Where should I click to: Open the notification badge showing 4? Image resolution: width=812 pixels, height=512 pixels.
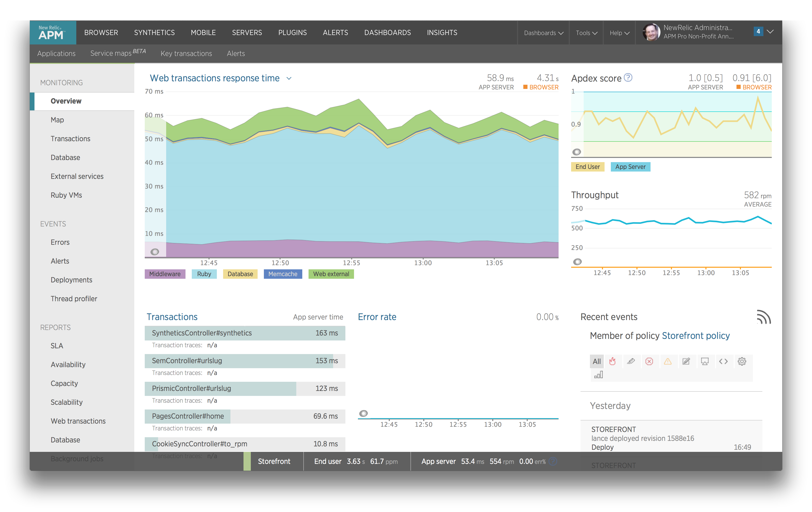pos(758,31)
